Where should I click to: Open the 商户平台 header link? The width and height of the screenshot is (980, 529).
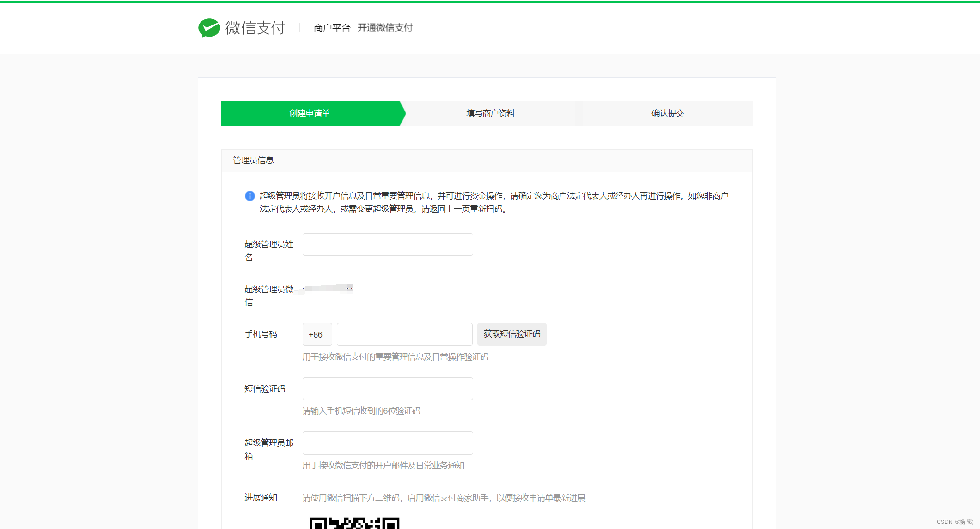pyautogui.click(x=332, y=28)
